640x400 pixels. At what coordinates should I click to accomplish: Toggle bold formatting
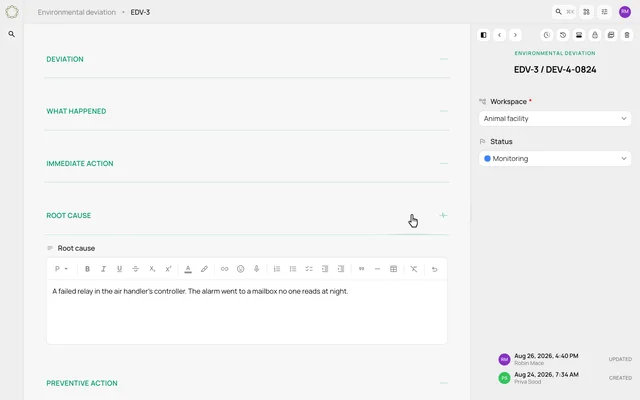pos(87,269)
